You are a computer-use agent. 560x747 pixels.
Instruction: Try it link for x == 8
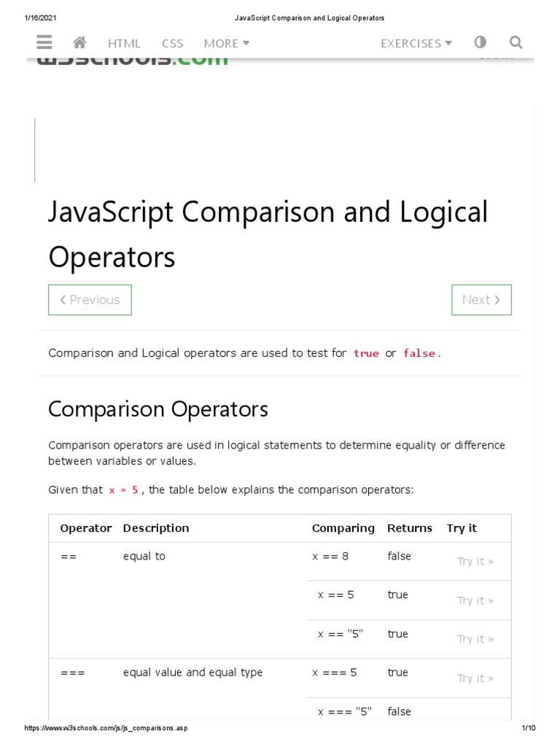[x=475, y=562]
